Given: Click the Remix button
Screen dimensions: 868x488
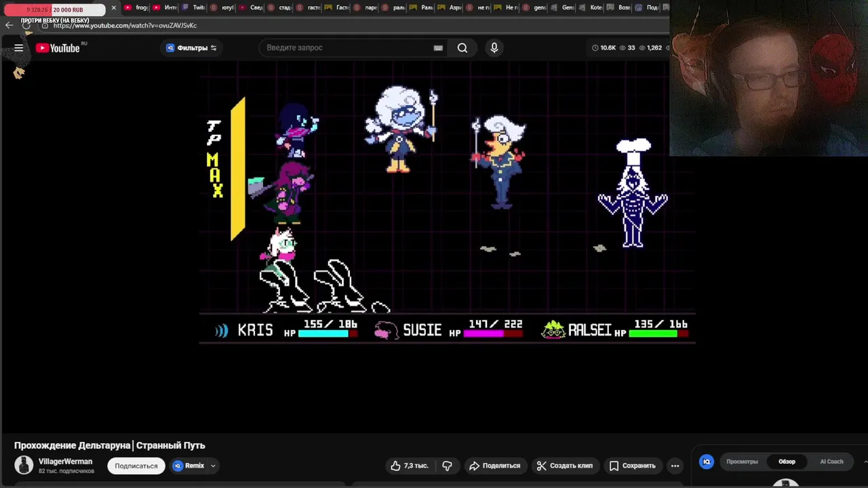Looking at the screenshot, I should [189, 466].
